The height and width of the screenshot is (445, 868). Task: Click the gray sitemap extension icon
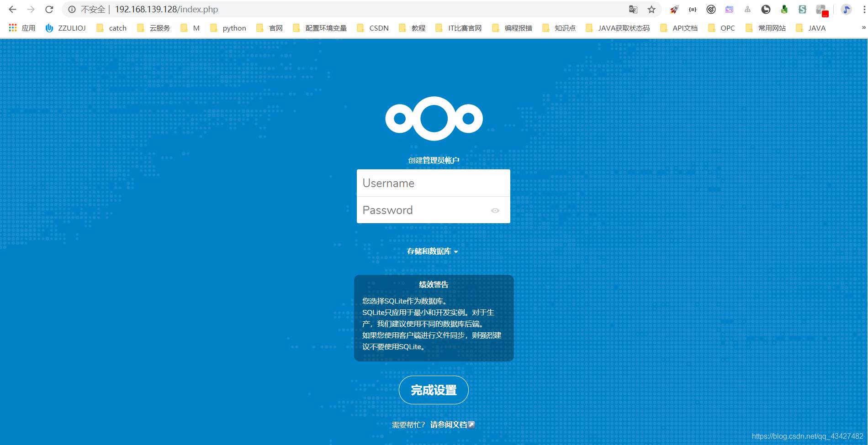[747, 9]
